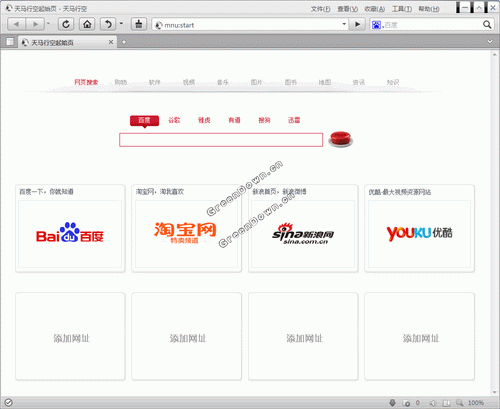The height and width of the screenshot is (409, 500).
Task: Click the 淘宝网，淘我喜欢 tile title
Action: pyautogui.click(x=160, y=192)
